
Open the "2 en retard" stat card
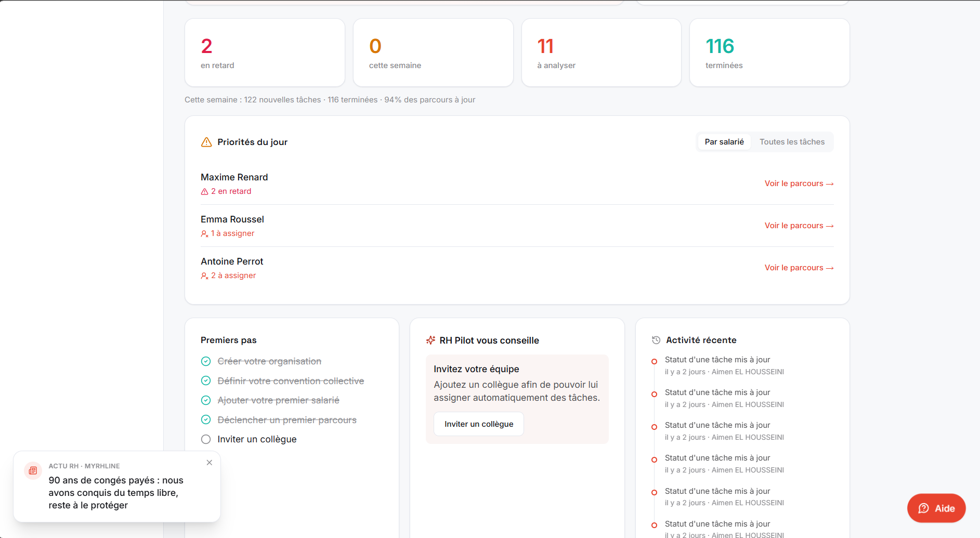(265, 53)
